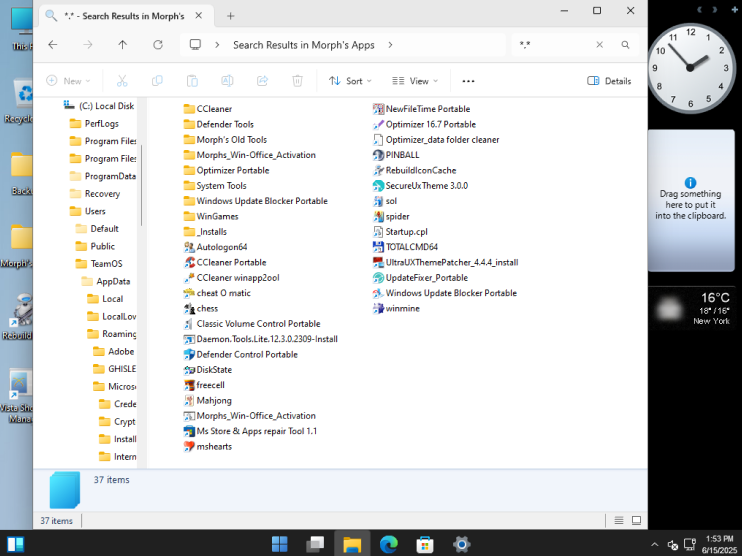Select the Defender Tools folder
Viewport: 742px width, 556px height.
[x=219, y=124]
